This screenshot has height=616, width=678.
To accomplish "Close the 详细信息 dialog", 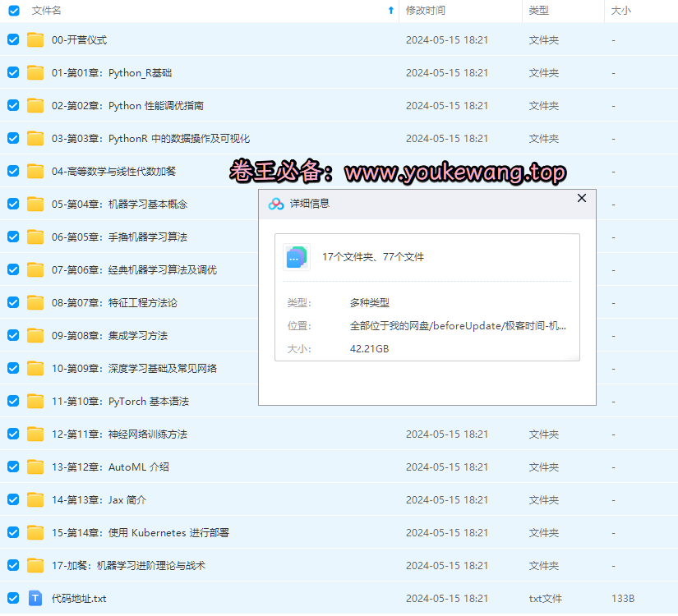I will tap(582, 198).
